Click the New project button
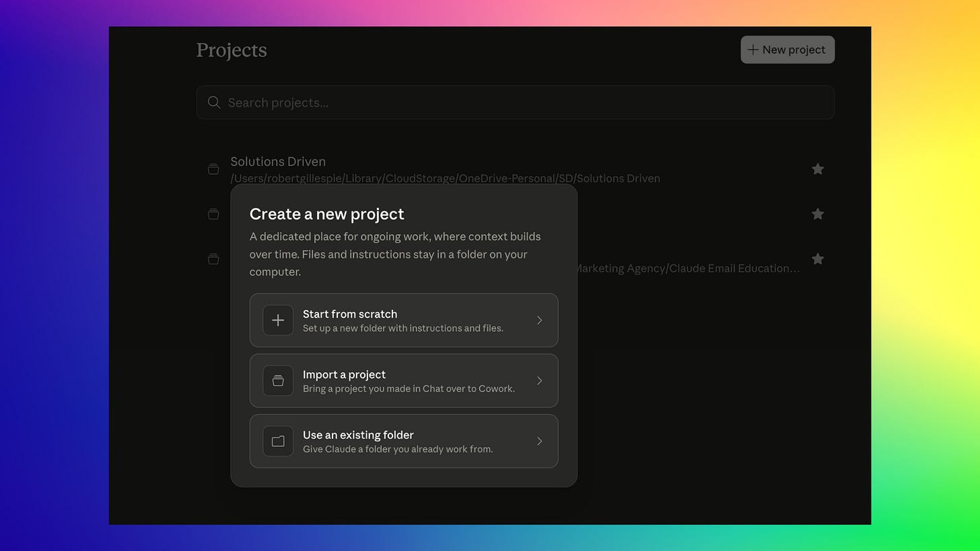The image size is (980, 551). pos(788,50)
